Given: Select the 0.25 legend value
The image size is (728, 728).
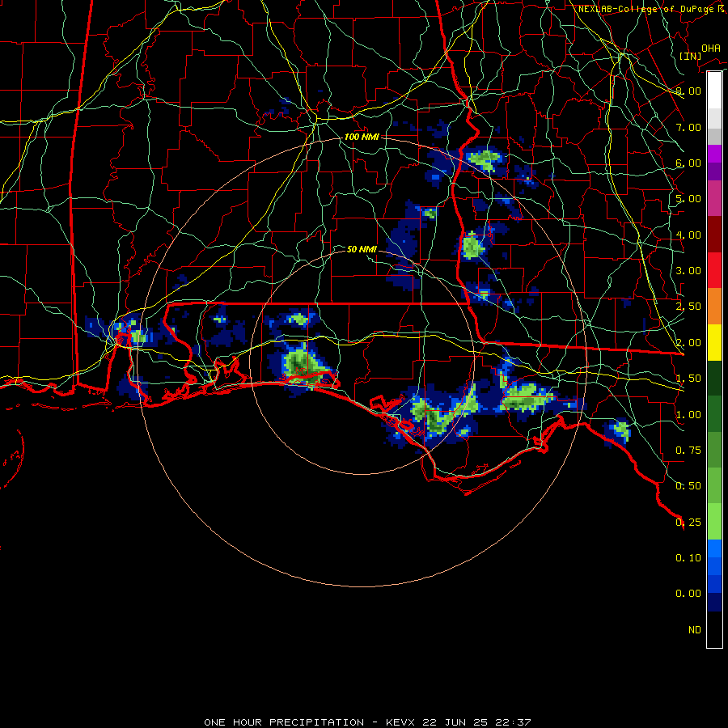Looking at the screenshot, I should (688, 523).
